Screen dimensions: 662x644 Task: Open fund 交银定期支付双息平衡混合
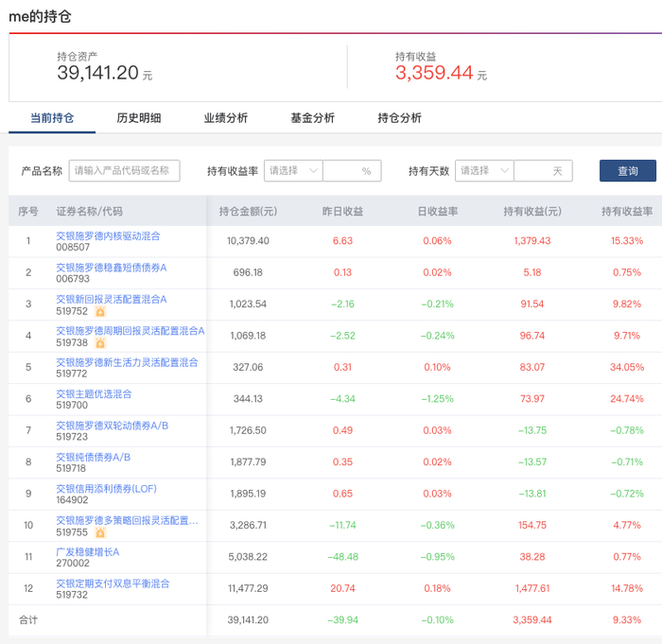click(113, 583)
